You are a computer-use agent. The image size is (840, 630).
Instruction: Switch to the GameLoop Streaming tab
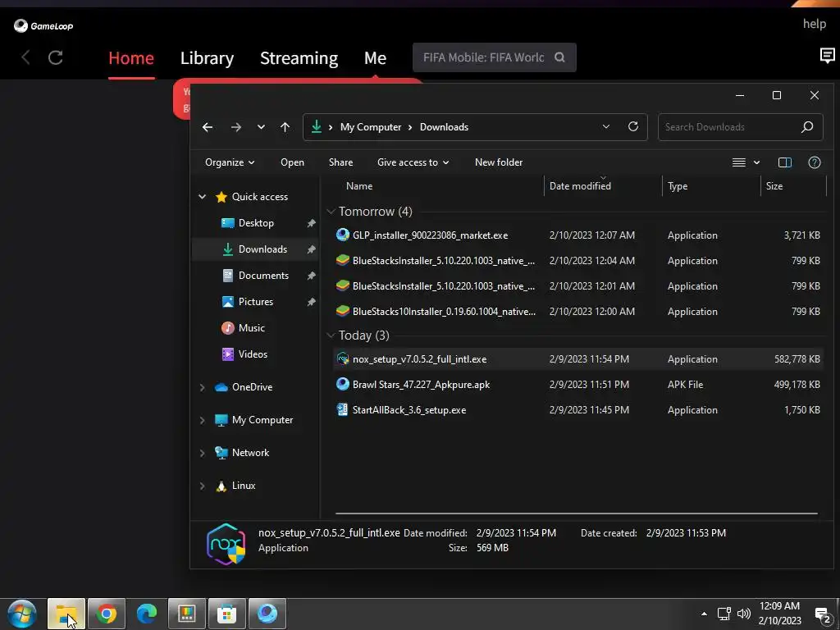tap(299, 58)
